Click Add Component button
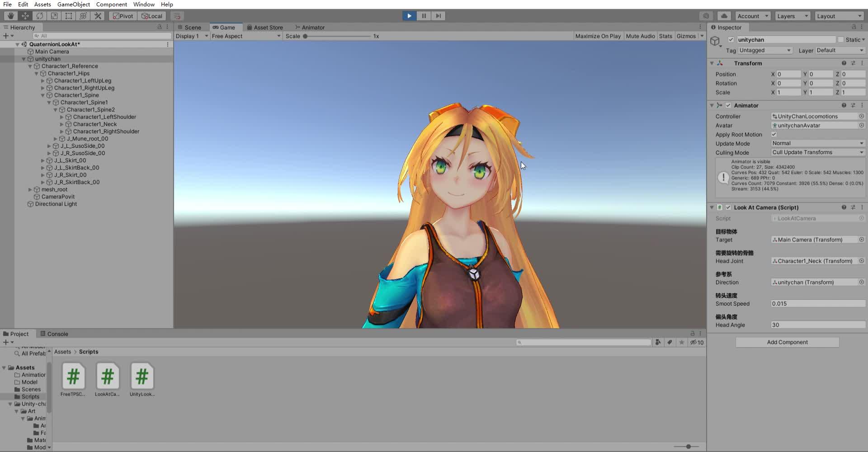The image size is (868, 452). [x=787, y=342]
